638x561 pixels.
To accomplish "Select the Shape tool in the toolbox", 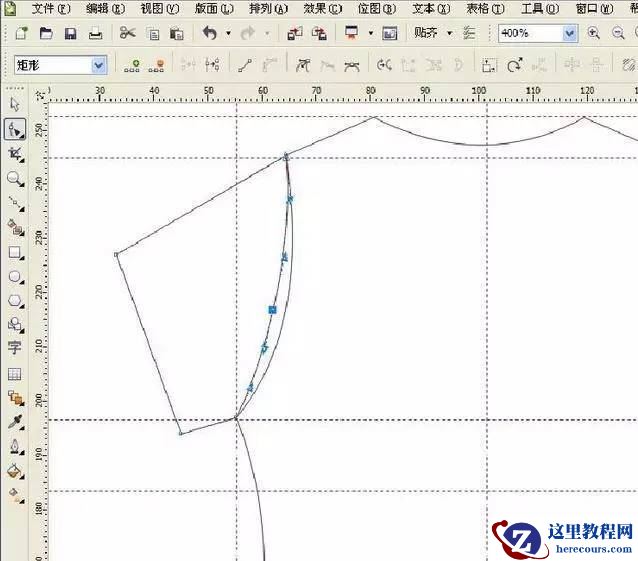I will coord(15,129).
